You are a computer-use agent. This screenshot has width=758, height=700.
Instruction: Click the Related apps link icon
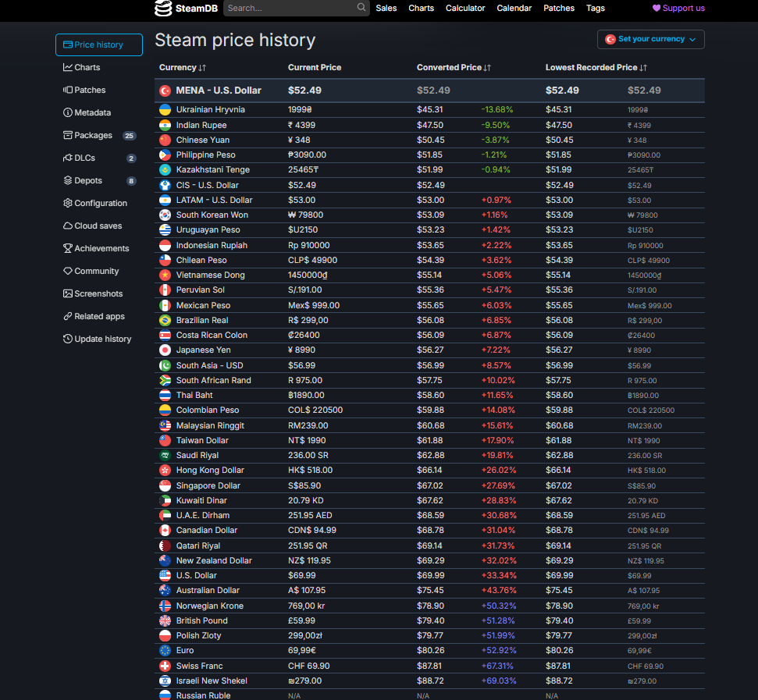point(68,316)
